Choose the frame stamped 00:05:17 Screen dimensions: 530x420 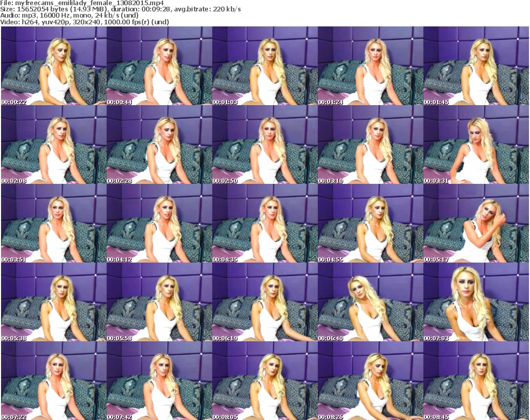coord(476,223)
